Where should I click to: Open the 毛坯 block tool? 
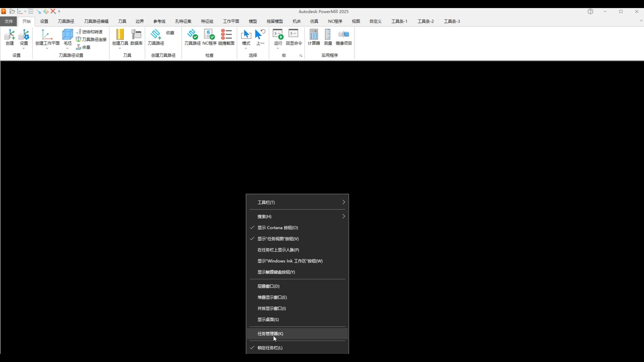click(x=67, y=35)
